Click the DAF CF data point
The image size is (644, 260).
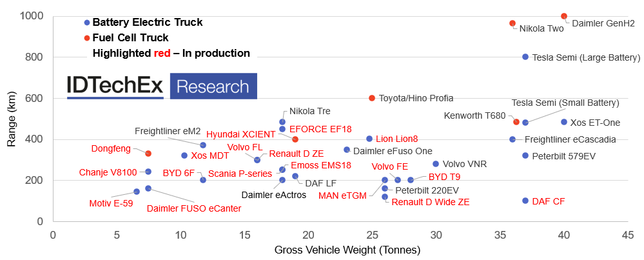[525, 201]
